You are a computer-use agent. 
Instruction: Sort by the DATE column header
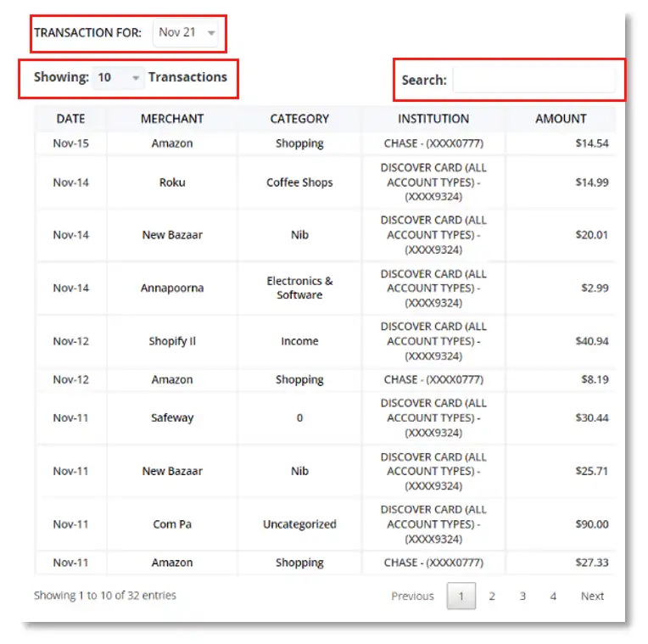(x=70, y=119)
